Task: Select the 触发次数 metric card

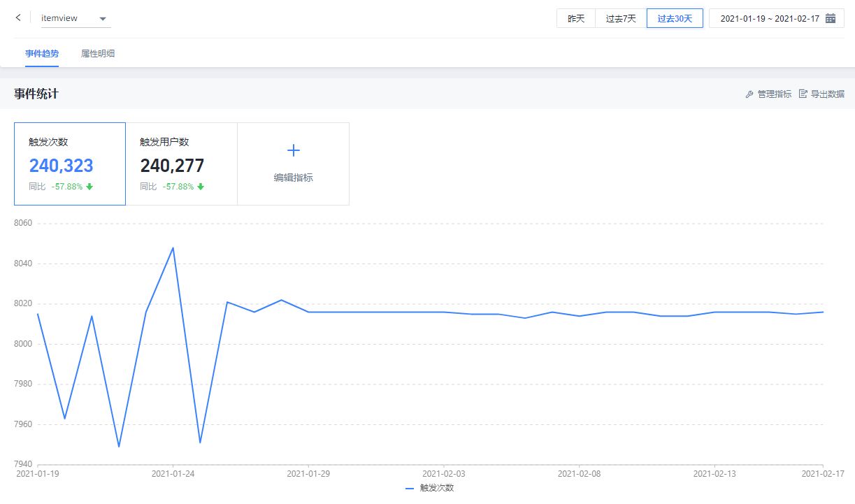Action: point(70,164)
